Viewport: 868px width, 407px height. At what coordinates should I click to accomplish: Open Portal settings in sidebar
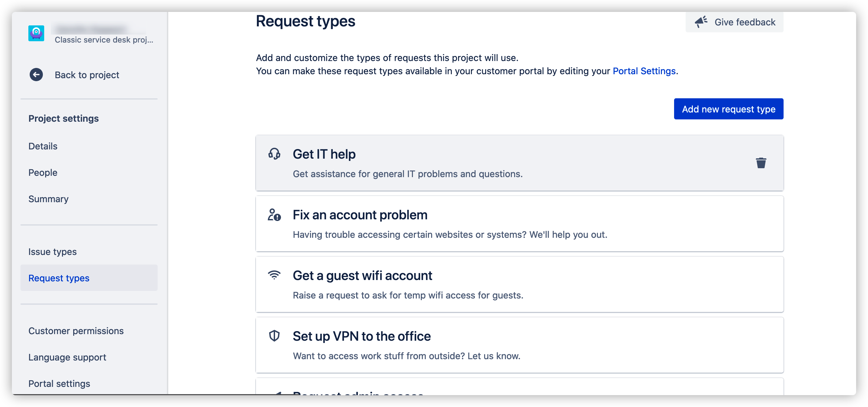click(x=59, y=383)
